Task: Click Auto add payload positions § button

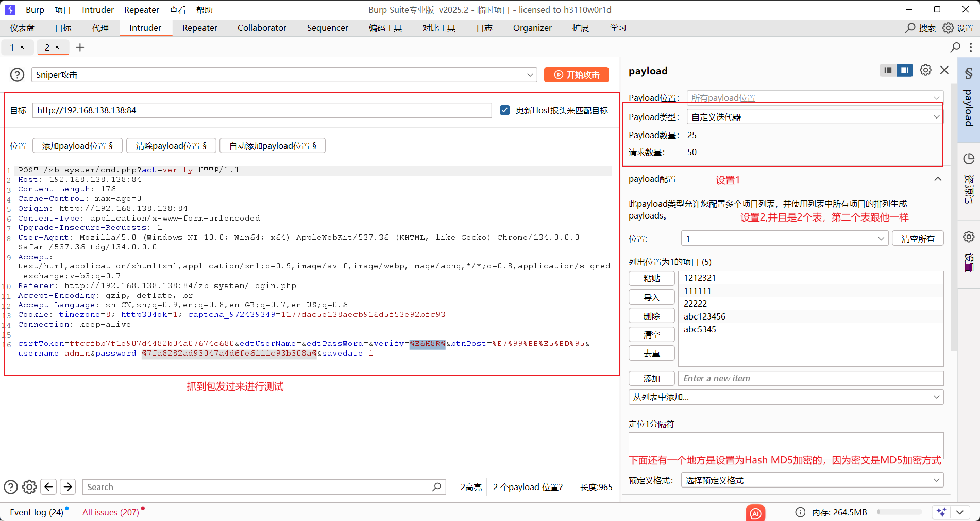Action: click(x=273, y=146)
